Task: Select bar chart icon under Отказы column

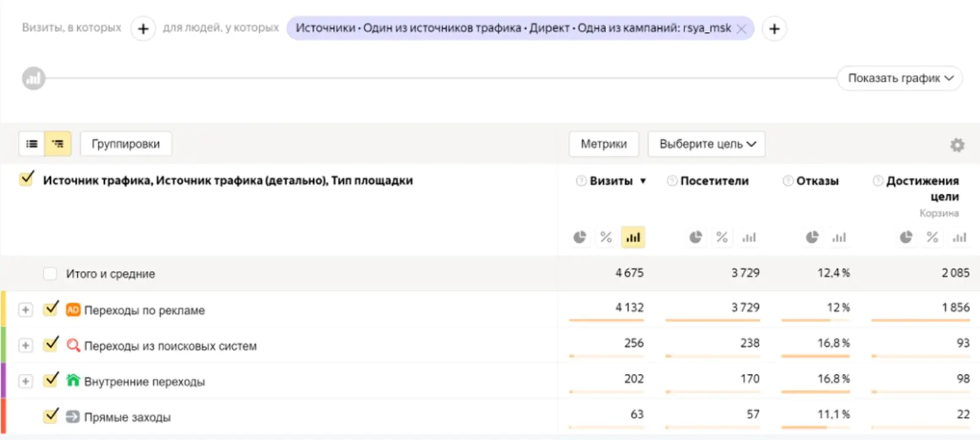Action: click(x=838, y=237)
